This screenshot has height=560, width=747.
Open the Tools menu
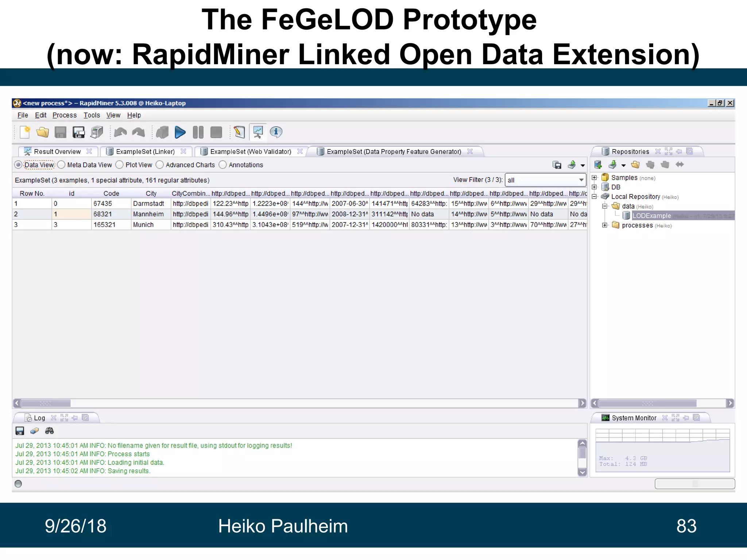click(92, 115)
